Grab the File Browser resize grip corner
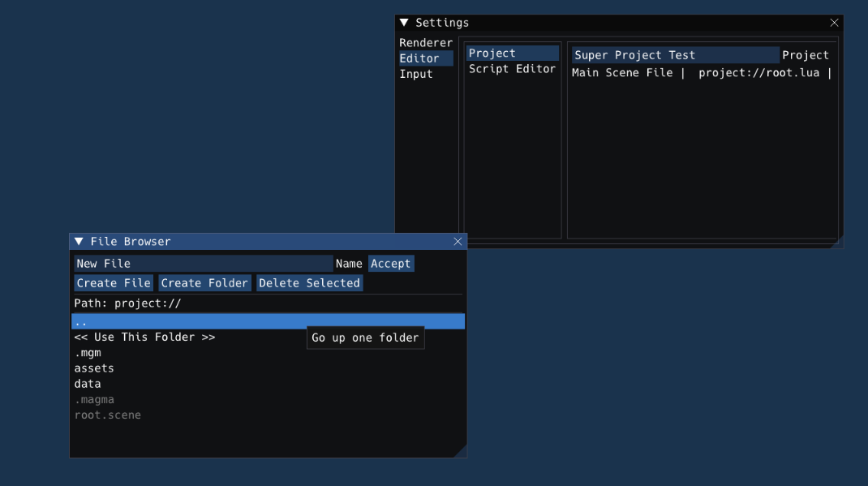868x486 pixels. tap(461, 451)
